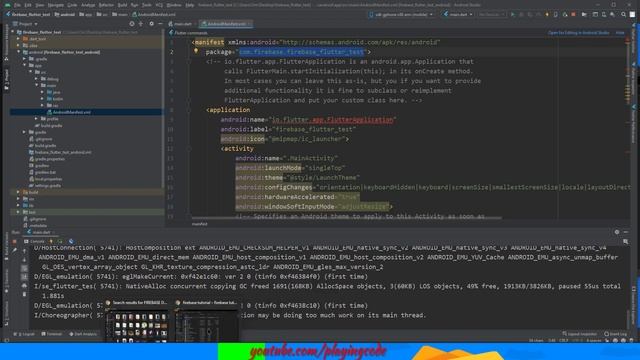This screenshot has height=360, width=640.
Task: Click the project panel settings gear icon
Action: (151, 24)
